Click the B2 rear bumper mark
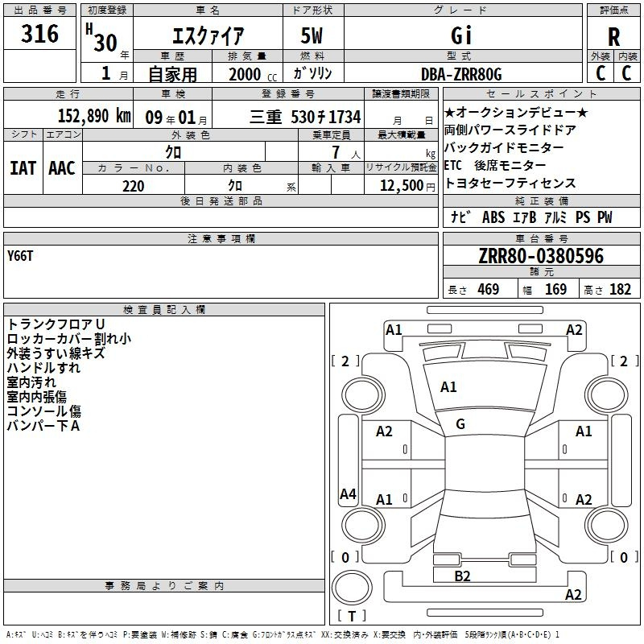 pyautogui.click(x=462, y=576)
